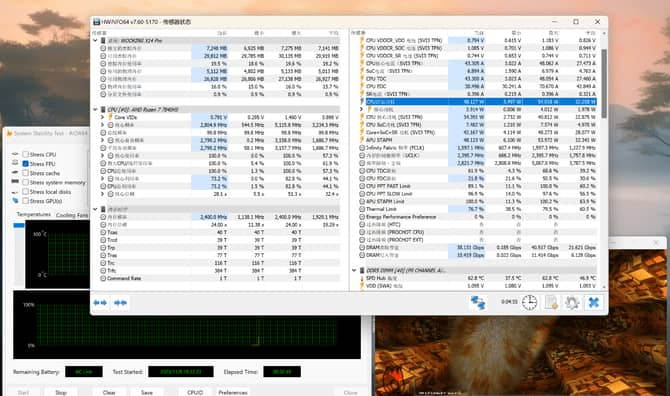Open CPUID from the AIDA64 stability test
670x396 pixels.
(195, 392)
